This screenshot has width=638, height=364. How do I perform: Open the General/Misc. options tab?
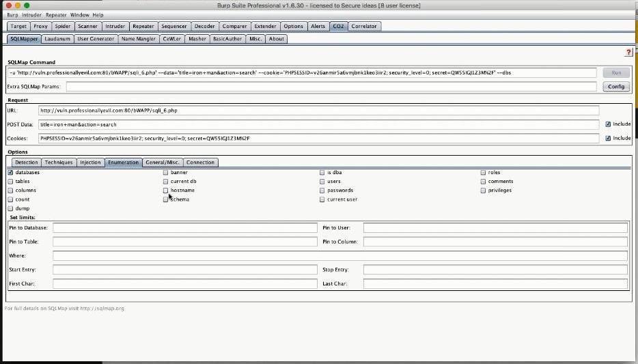click(x=163, y=163)
